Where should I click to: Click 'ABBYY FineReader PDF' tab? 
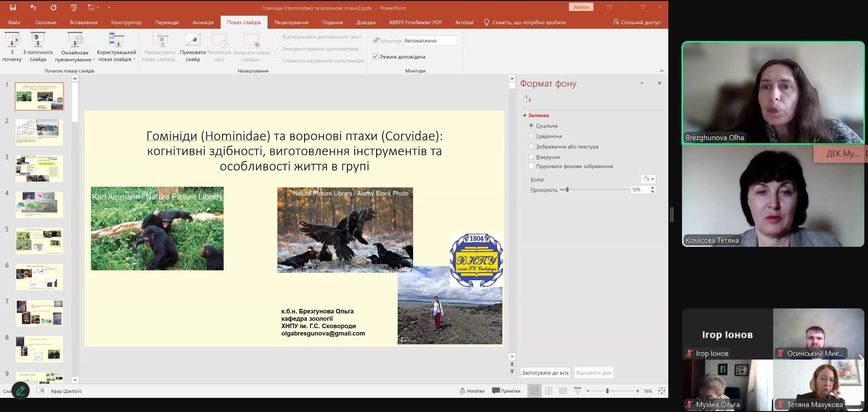(415, 22)
